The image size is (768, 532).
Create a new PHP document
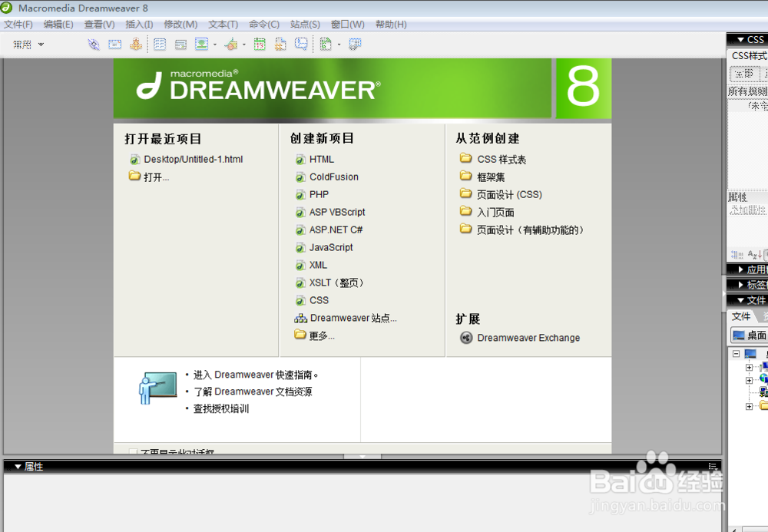click(319, 194)
